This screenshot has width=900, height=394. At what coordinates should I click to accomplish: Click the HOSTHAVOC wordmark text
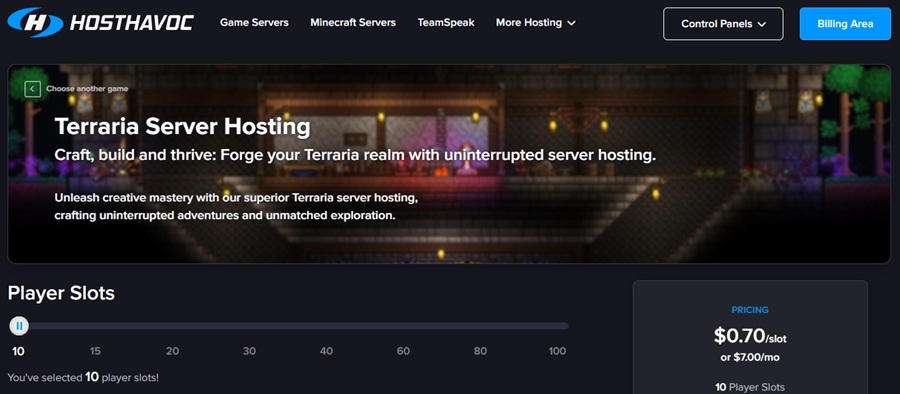[131, 23]
